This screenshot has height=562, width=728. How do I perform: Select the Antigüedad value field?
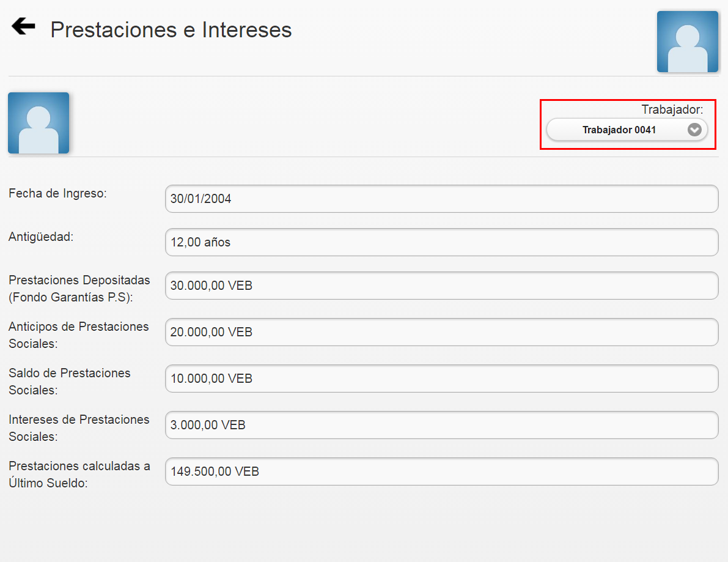coord(441,242)
